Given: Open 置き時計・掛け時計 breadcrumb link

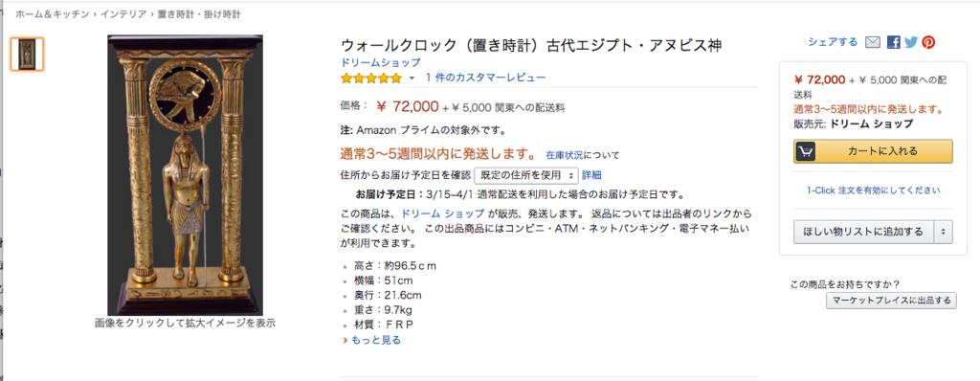Looking at the screenshot, I should 198,13.
